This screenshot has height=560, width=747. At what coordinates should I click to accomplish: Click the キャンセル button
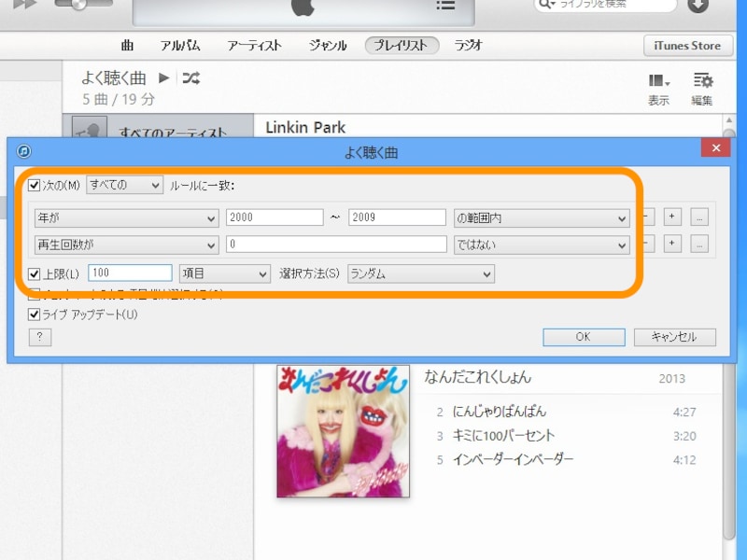click(674, 337)
